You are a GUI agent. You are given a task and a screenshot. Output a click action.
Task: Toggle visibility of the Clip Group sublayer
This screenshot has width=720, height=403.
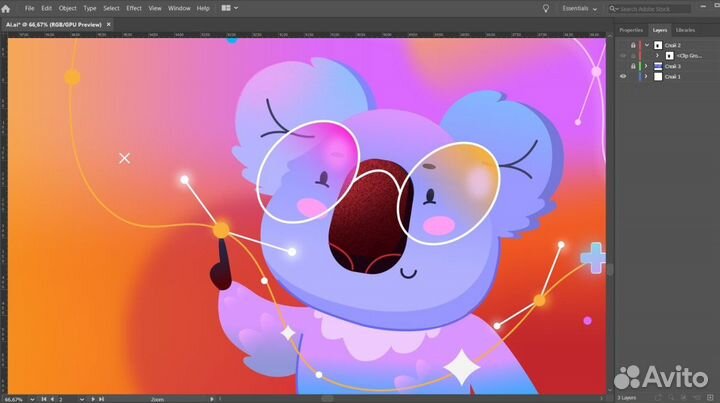click(623, 56)
